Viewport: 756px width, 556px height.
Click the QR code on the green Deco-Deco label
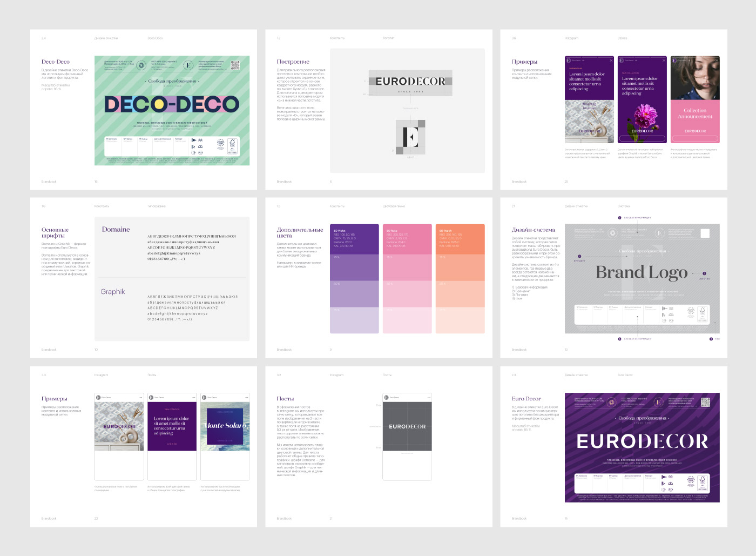coord(235,65)
